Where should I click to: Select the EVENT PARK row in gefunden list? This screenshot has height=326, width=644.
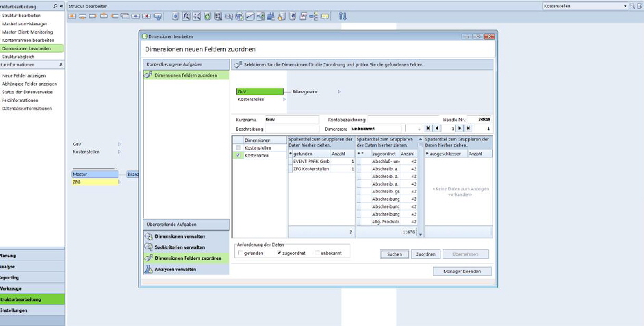321,161
